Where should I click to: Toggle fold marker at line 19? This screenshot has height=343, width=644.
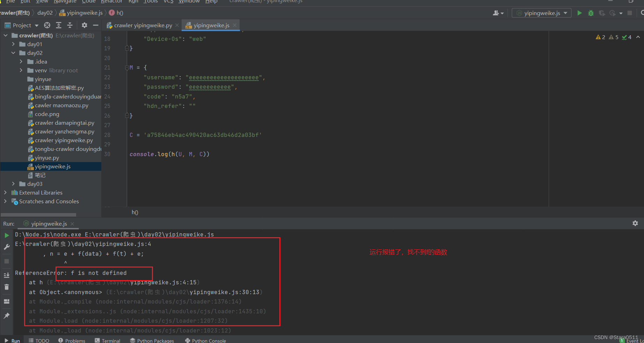[x=127, y=48]
